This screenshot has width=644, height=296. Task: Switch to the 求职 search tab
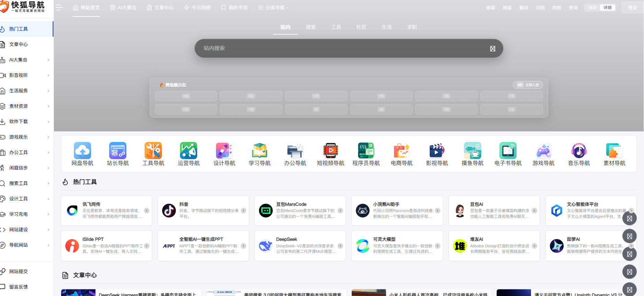point(412,27)
